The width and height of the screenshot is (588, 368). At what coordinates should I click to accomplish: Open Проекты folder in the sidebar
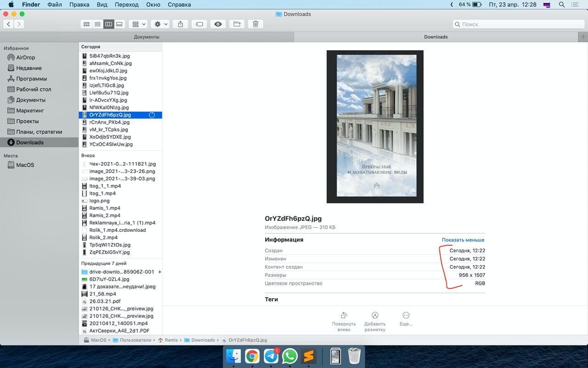pyautogui.click(x=28, y=121)
